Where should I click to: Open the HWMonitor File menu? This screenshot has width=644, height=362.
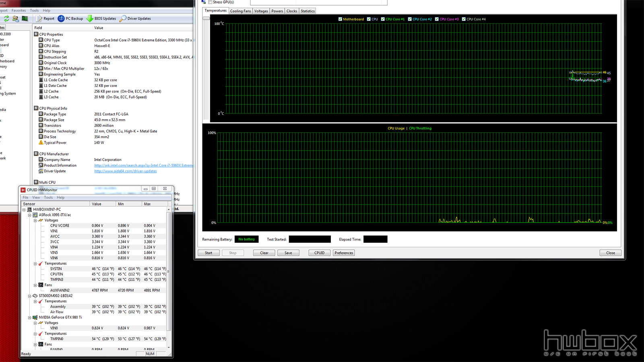pos(25,198)
